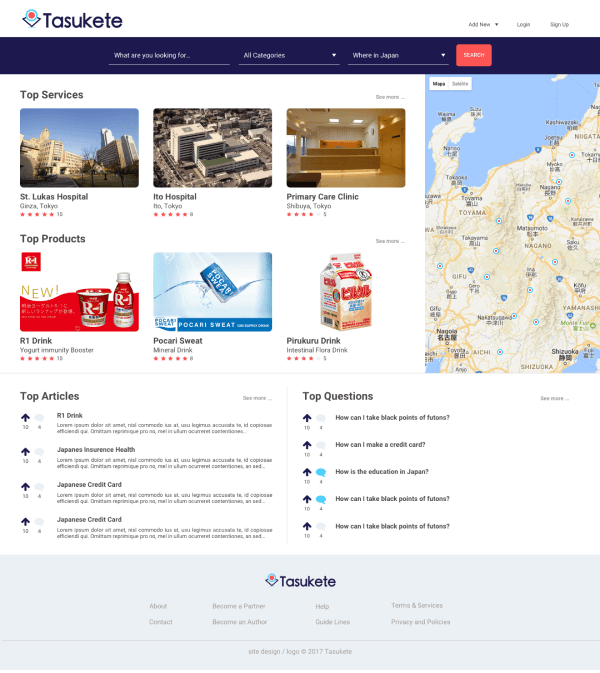Click the Guide Lines footer link
Image resolution: width=600 pixels, height=673 pixels.
[333, 622]
